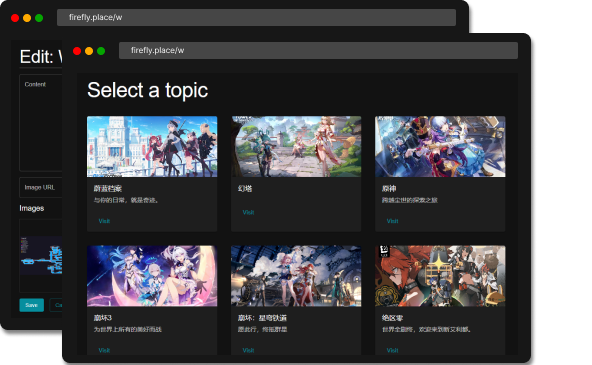The image size is (592, 365).
Task: Open the uploaded image thumbnail under Images
Action: point(41,256)
